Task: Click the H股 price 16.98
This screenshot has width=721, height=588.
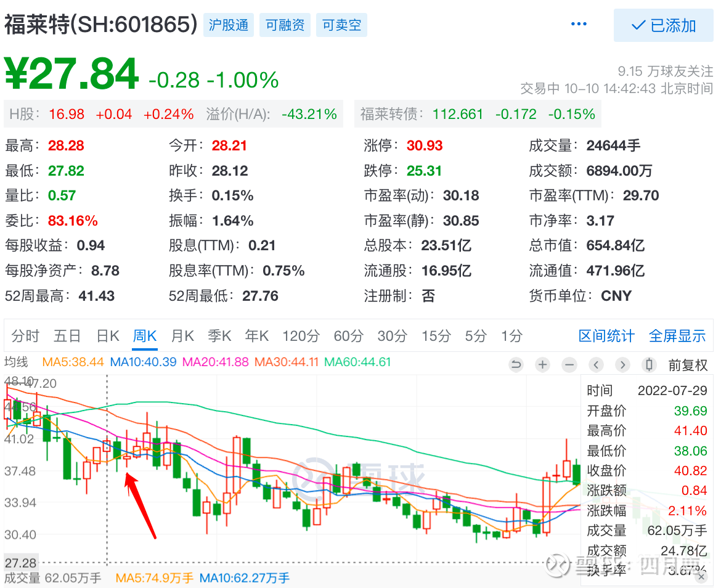Action: pos(67,114)
